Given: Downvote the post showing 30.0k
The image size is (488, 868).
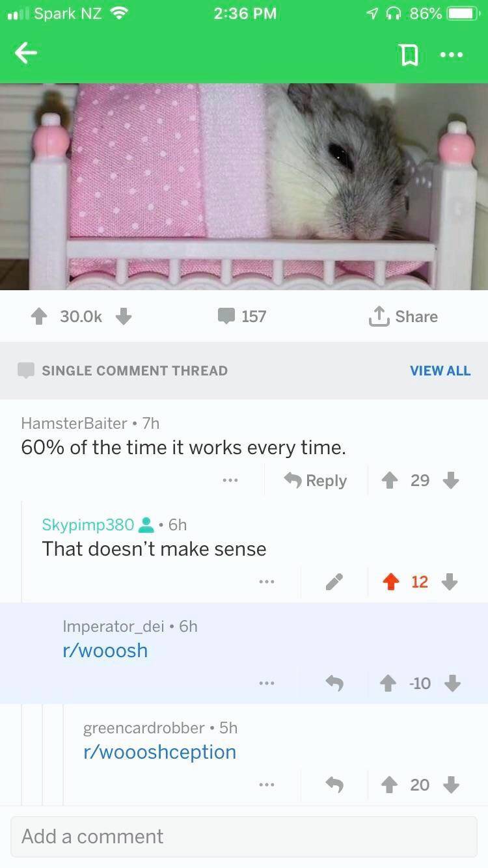Looking at the screenshot, I should point(124,316).
